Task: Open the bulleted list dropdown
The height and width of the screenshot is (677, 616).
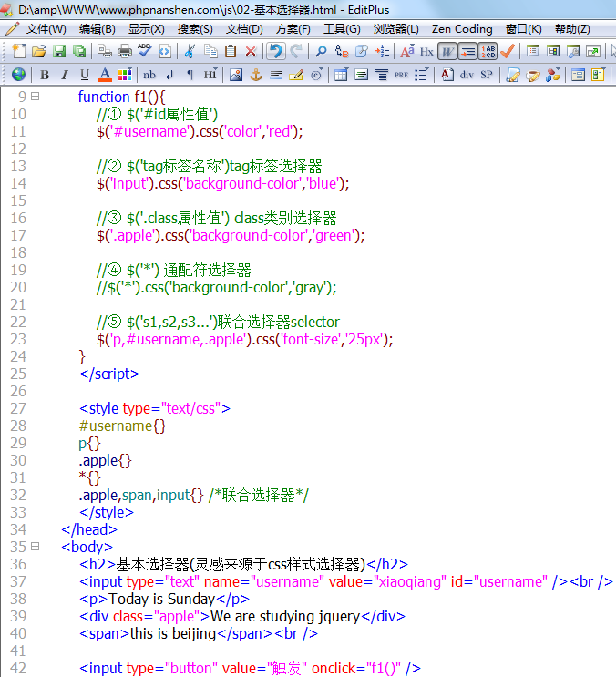Action: tap(421, 75)
